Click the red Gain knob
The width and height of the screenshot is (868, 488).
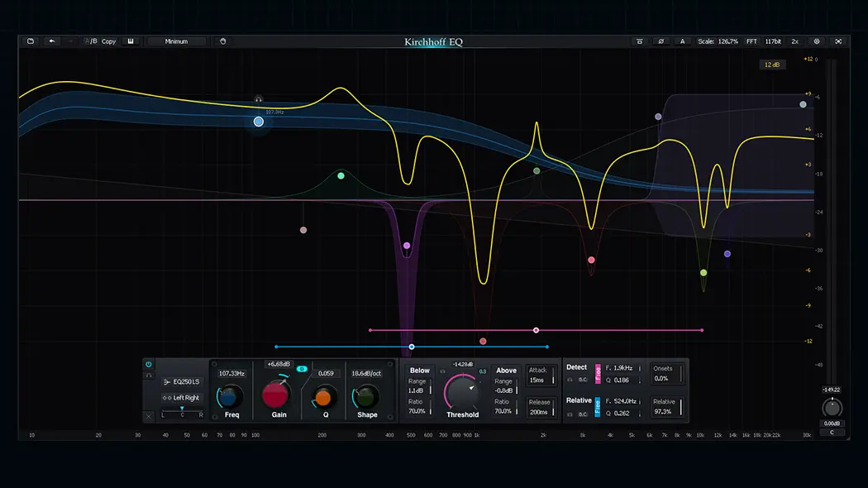tap(275, 395)
